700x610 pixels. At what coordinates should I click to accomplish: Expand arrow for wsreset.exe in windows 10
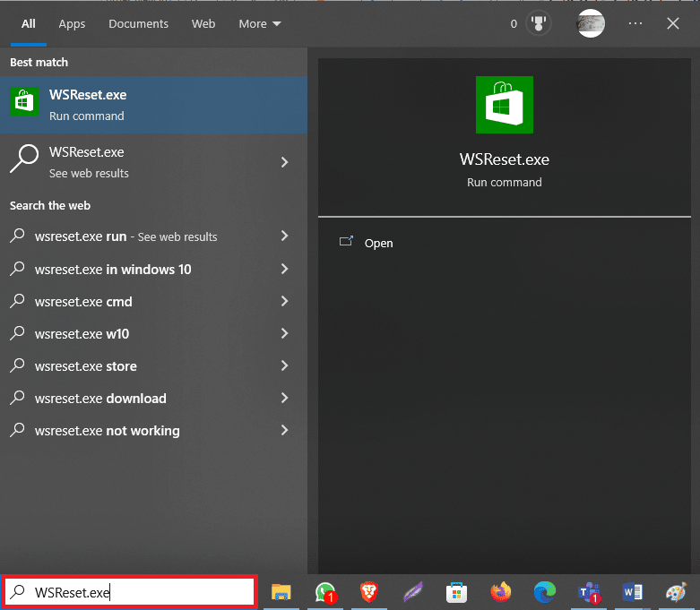pyautogui.click(x=284, y=269)
